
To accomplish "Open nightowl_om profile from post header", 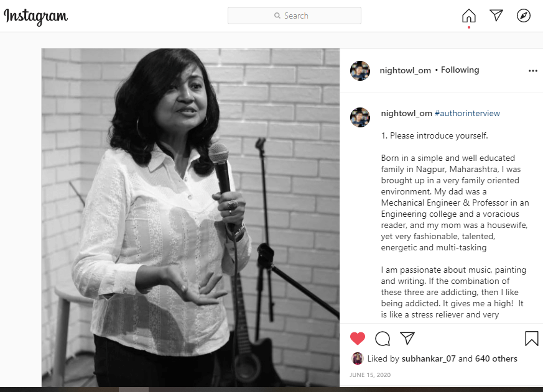I will pos(405,71).
